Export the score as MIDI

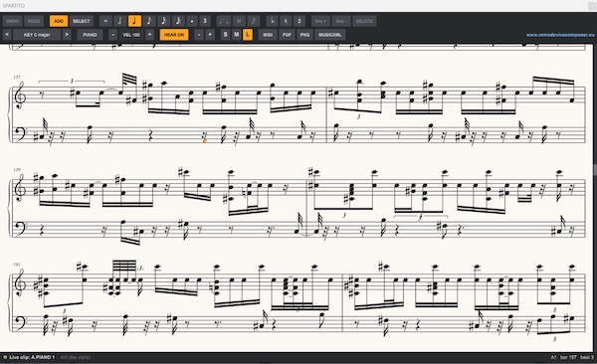point(268,35)
